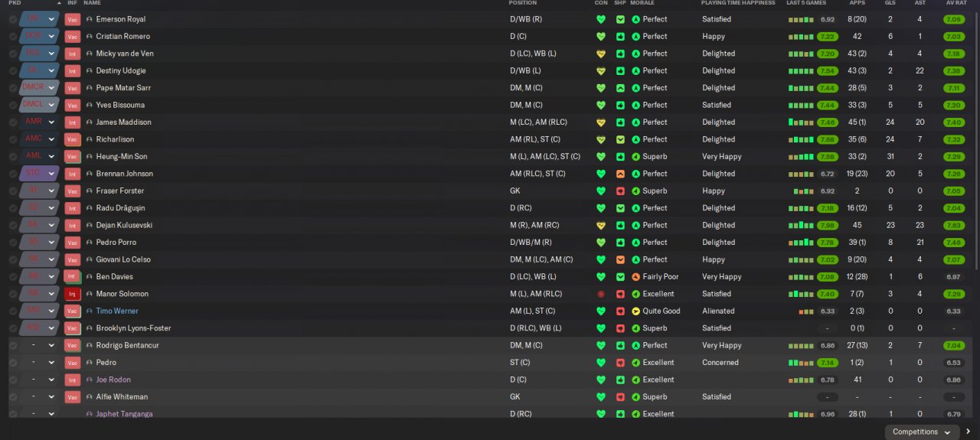Click the PKD column sort arrow
Image resolution: width=980 pixels, height=440 pixels.
coord(58,3)
